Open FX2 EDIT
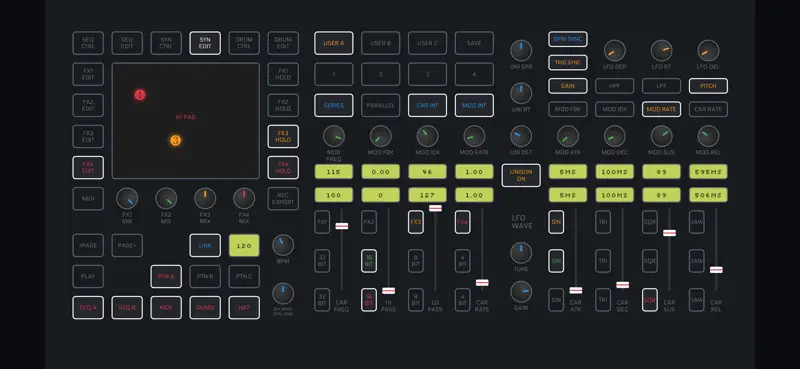Image resolution: width=800 pixels, height=369 pixels. (x=88, y=105)
